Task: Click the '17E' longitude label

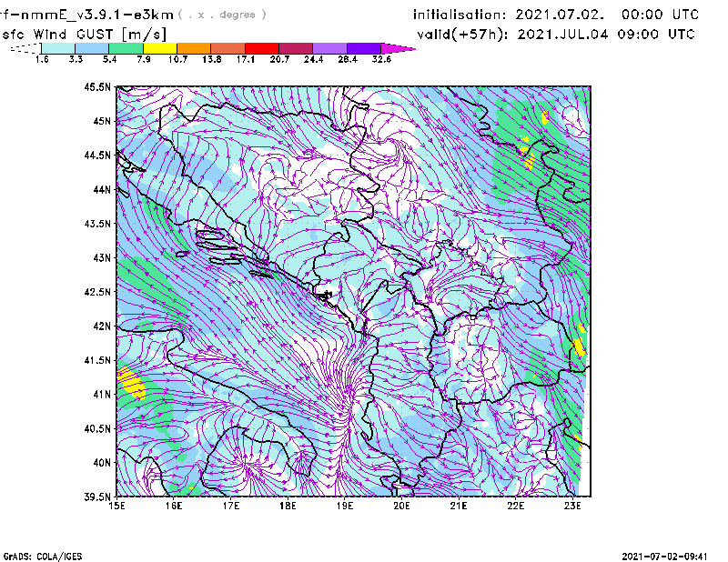Action: pyautogui.click(x=231, y=506)
